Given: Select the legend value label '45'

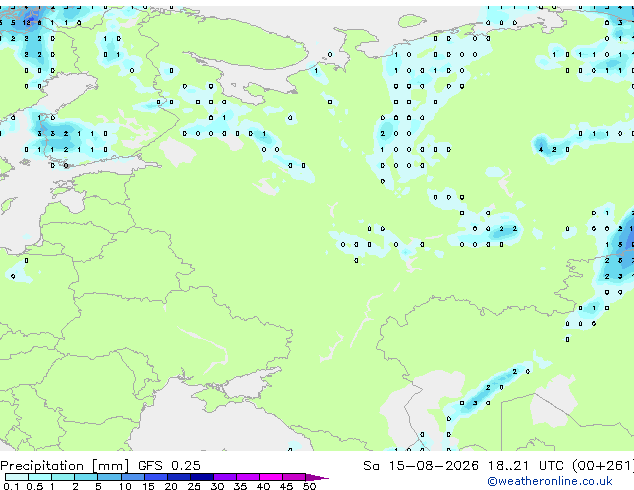Looking at the screenshot, I should coord(286,486).
